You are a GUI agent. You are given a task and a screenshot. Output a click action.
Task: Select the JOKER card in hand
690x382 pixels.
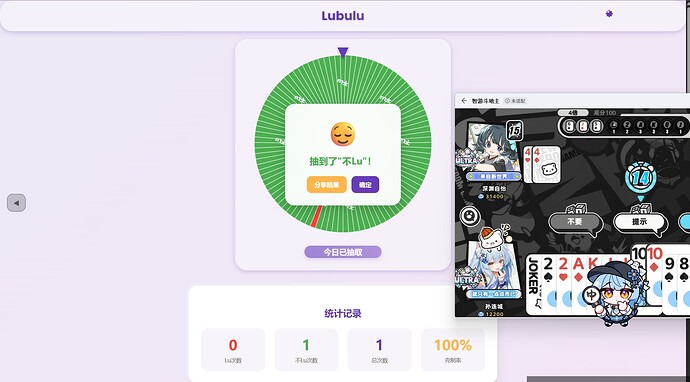534,284
